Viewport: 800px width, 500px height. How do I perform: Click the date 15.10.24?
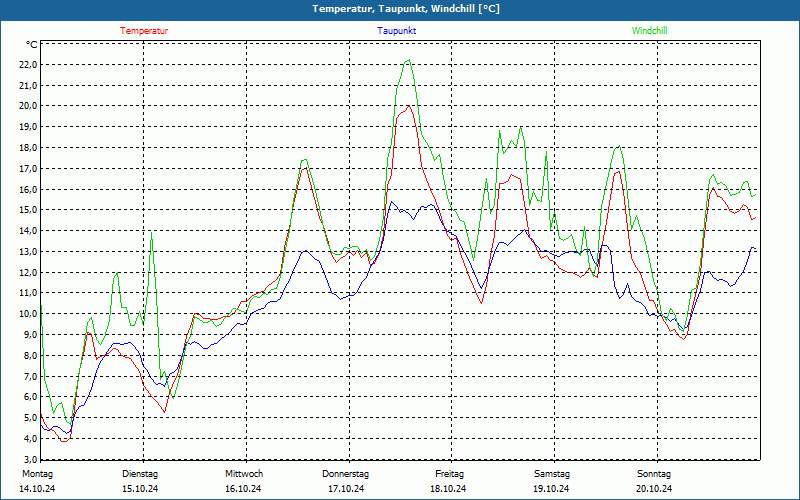pos(140,489)
